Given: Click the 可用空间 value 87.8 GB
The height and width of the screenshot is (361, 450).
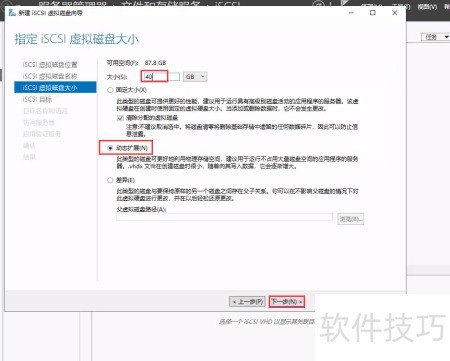Looking at the screenshot, I should 155,63.
